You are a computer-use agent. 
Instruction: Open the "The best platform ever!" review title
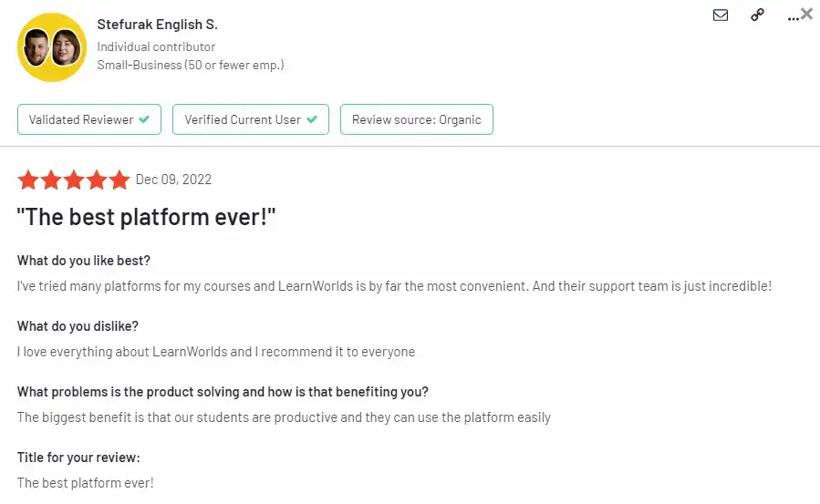pos(146,217)
